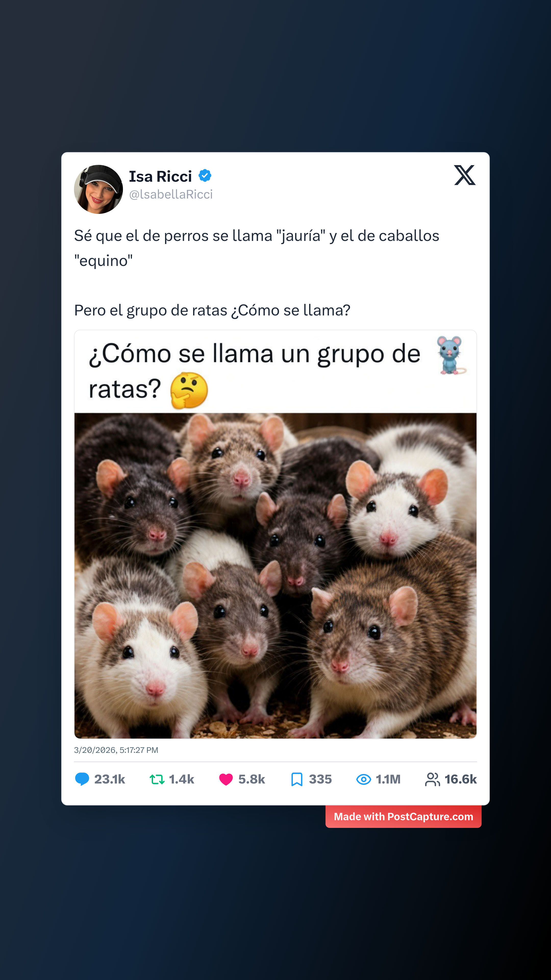This screenshot has height=980, width=551.
Task: Click the 5.8k likes count
Action: (x=252, y=779)
